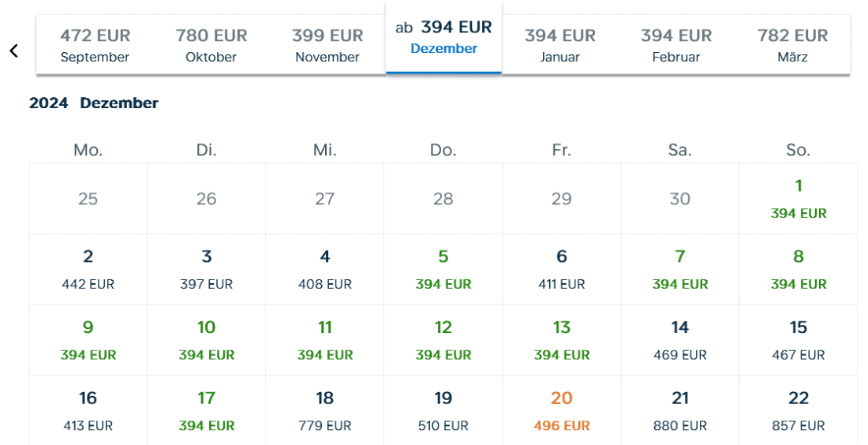Select December 14 priced 469 EUR
The image size is (868, 445).
point(680,340)
